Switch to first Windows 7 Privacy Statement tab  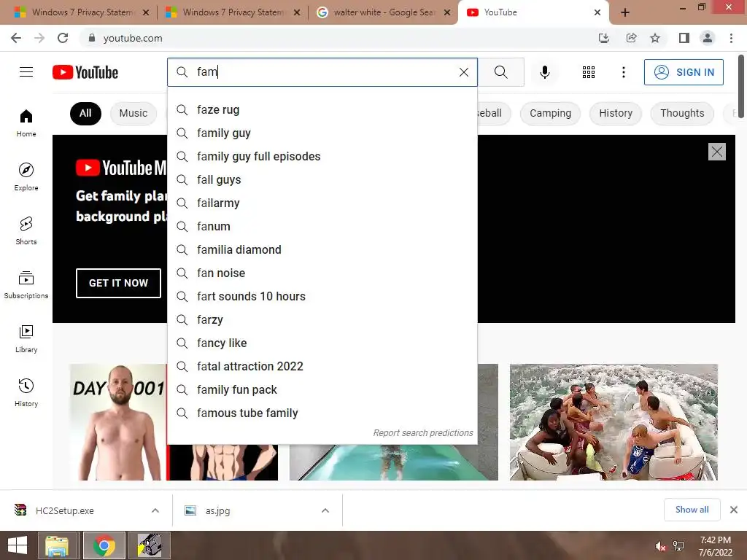pos(81,12)
